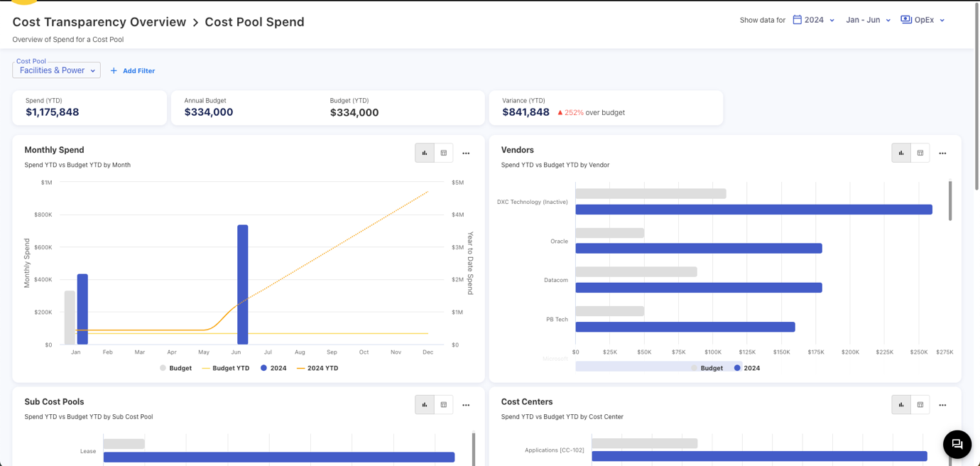The image size is (980, 466).
Task: Click the Add Filter button
Action: click(138, 71)
